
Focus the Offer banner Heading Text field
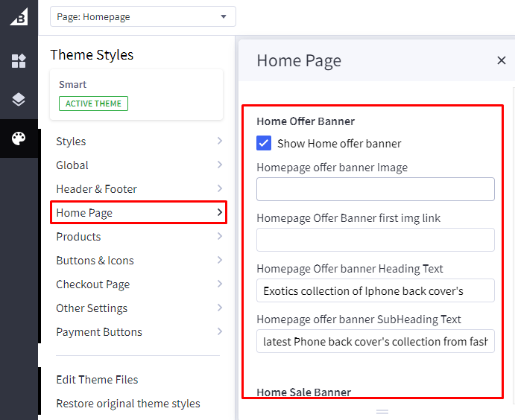tap(375, 290)
